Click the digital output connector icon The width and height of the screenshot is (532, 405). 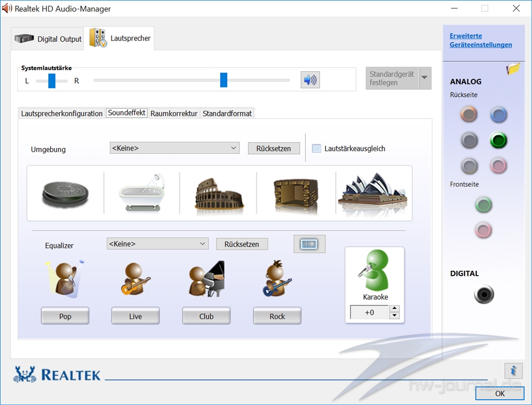click(484, 294)
